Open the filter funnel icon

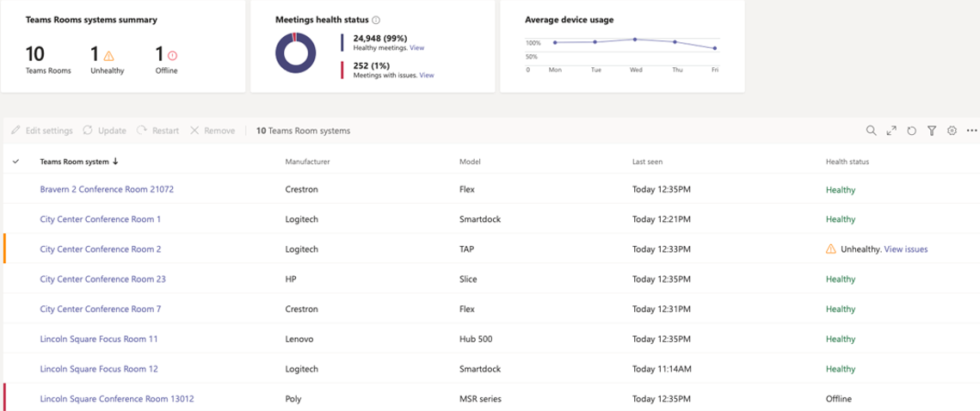932,131
